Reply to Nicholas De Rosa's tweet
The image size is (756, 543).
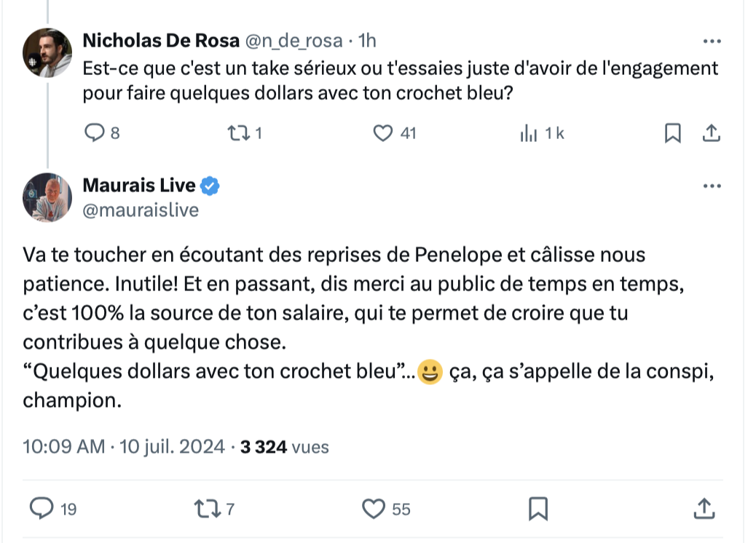click(96, 133)
